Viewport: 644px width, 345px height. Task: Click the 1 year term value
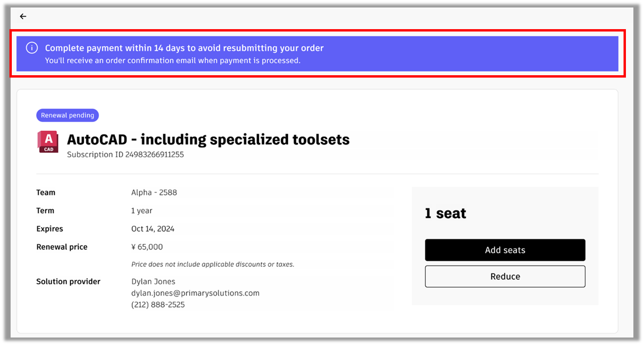(142, 211)
